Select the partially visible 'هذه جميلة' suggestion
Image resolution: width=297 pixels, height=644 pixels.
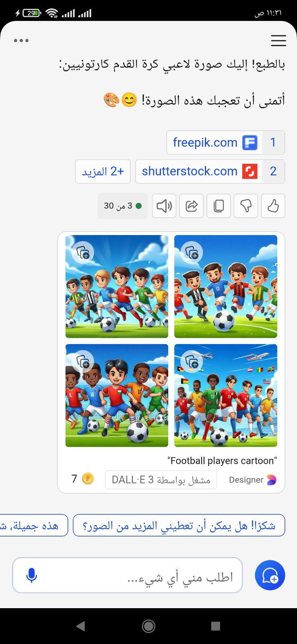(34, 525)
